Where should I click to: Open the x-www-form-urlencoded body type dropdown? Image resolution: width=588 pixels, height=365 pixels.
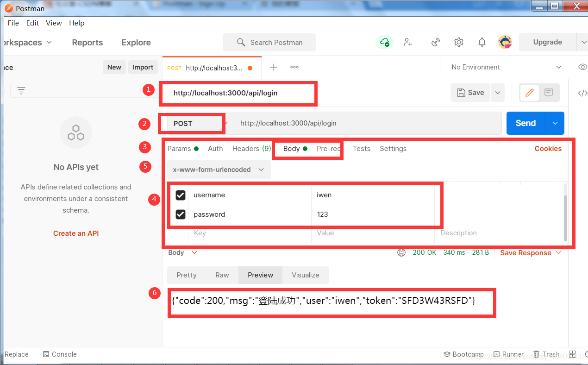(219, 170)
